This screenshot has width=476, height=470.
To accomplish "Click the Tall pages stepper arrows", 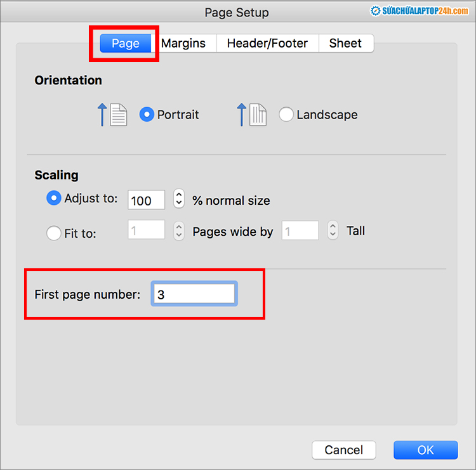I will [333, 230].
